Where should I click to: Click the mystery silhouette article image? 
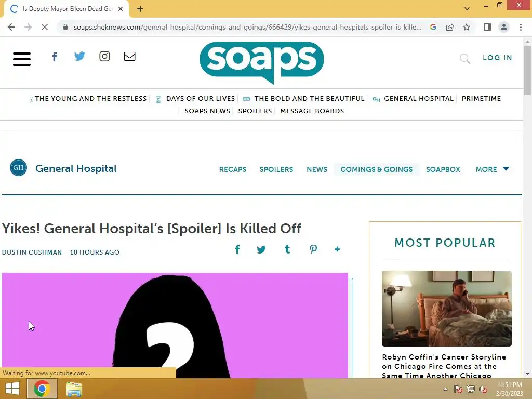click(x=175, y=325)
